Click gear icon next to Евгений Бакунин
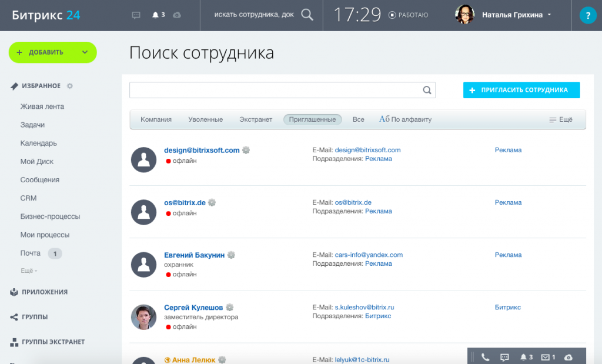This screenshot has width=602, height=364. [x=231, y=255]
